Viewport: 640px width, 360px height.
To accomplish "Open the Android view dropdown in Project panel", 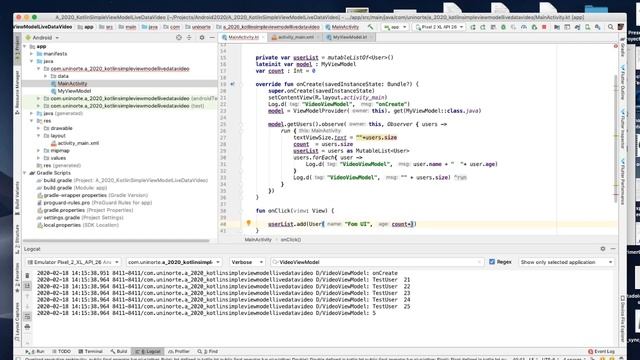I will pos(42,38).
